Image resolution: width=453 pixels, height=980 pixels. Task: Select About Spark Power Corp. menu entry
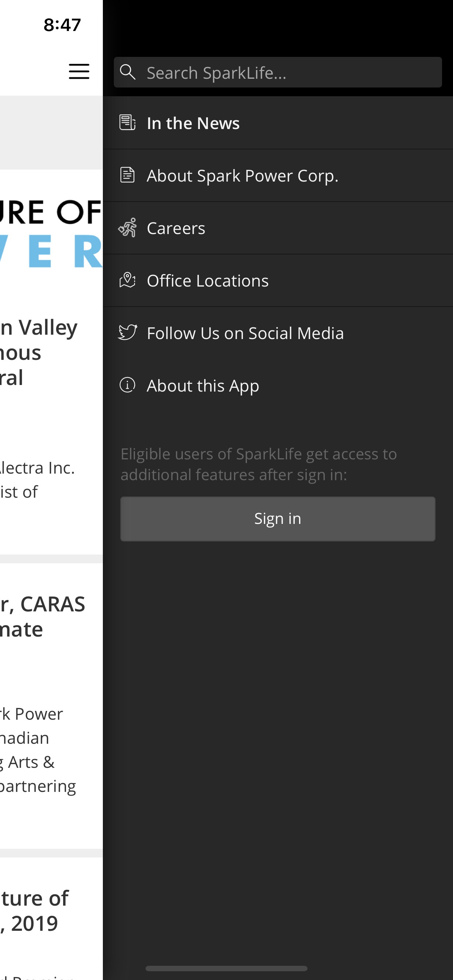tap(243, 176)
